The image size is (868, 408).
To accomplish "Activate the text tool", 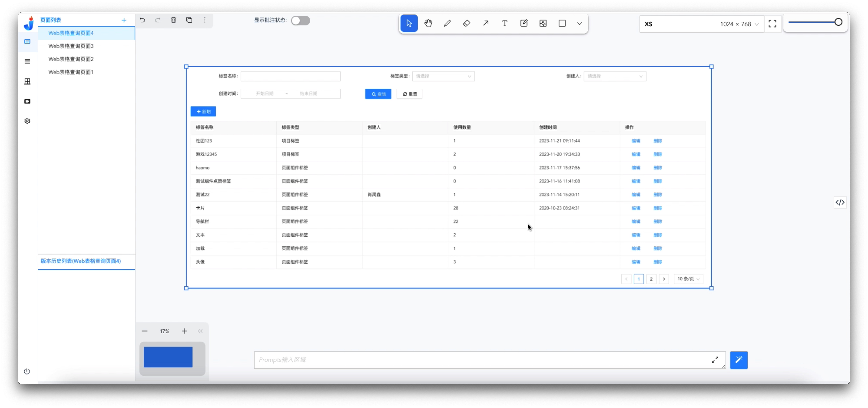I will pyautogui.click(x=504, y=23).
